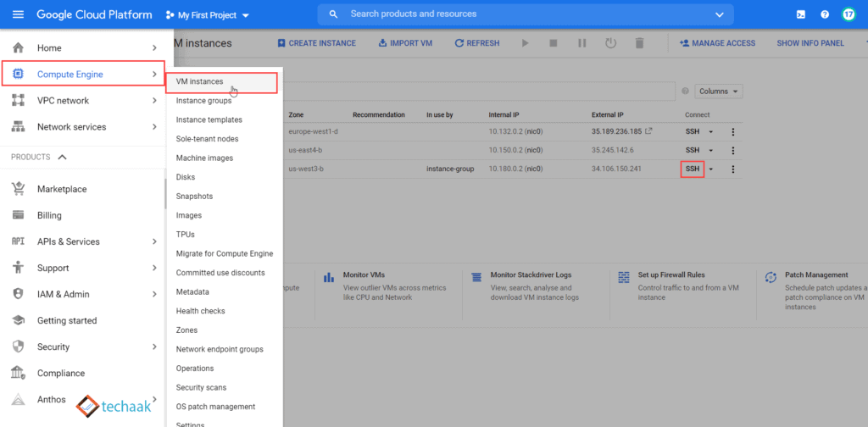Open SSH dropdown arrow for us-east4-b

click(711, 151)
